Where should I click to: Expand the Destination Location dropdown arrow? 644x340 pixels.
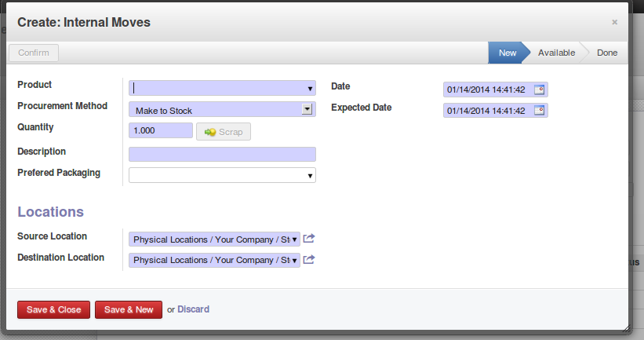pos(295,261)
